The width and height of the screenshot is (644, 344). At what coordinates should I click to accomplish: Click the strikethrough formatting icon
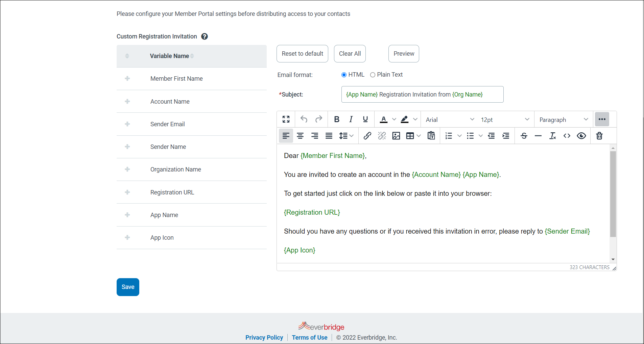[524, 136]
